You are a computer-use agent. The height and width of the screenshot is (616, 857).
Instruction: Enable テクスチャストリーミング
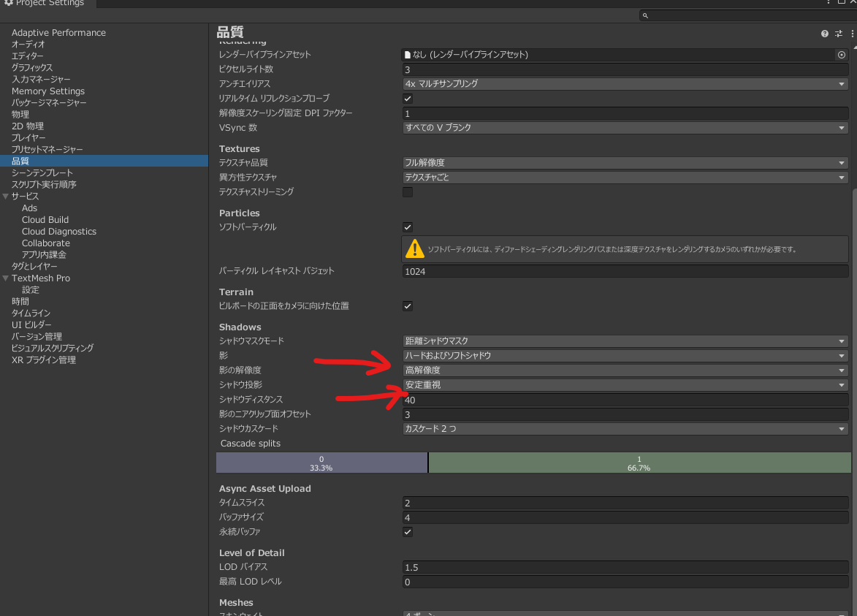pos(407,191)
